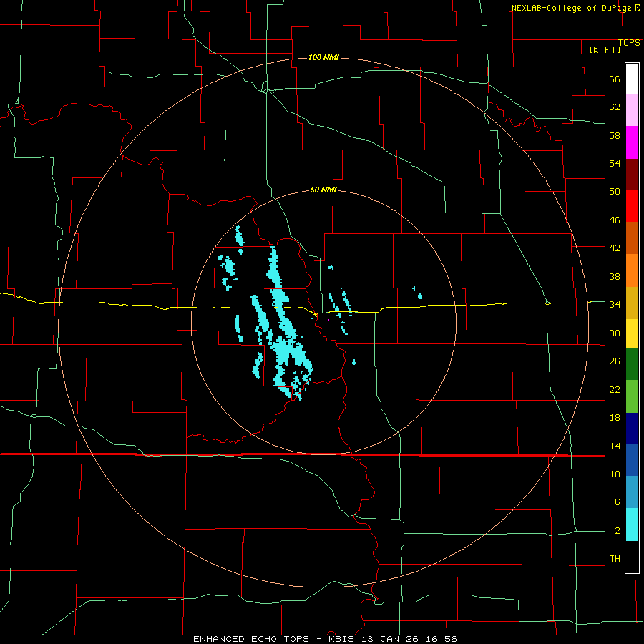Click the 18 legend value

click(615, 417)
